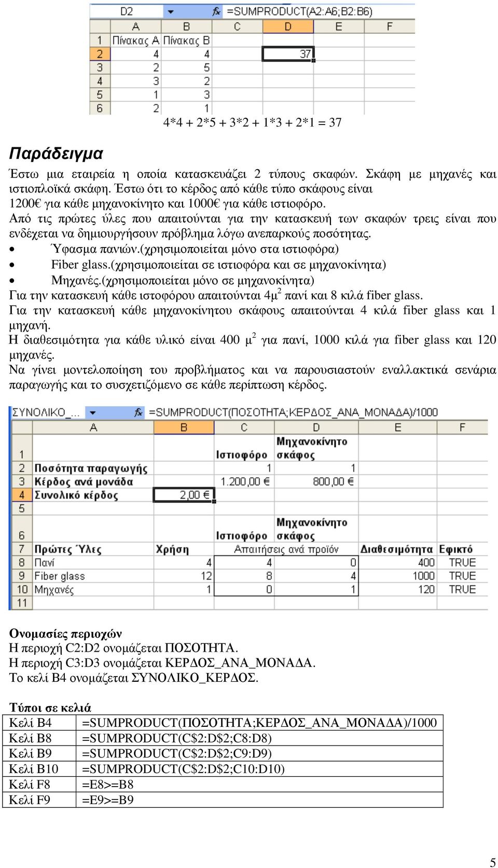Select the highlighted cell showing 37
Screen dimensions: 498x868
tap(288, 54)
